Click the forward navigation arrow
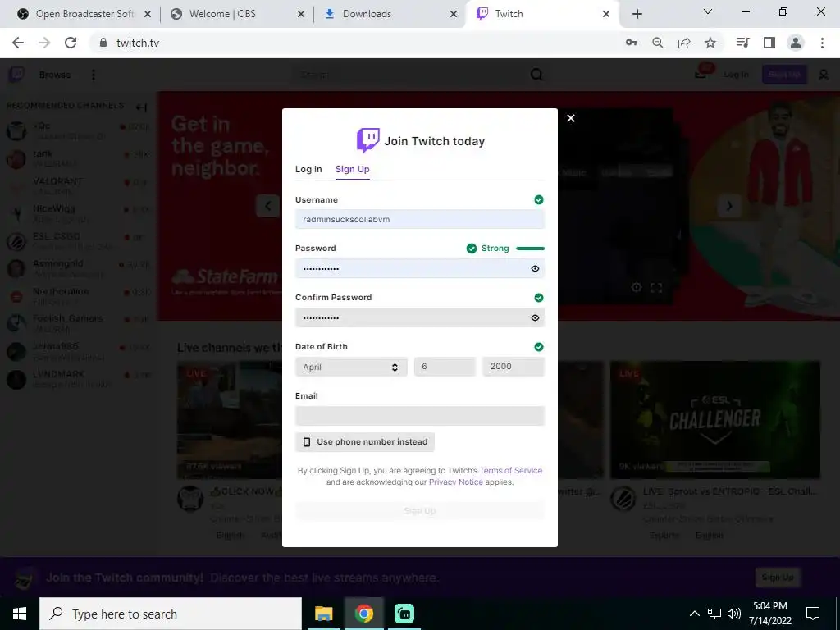This screenshot has width=840, height=630. pyautogui.click(x=44, y=43)
